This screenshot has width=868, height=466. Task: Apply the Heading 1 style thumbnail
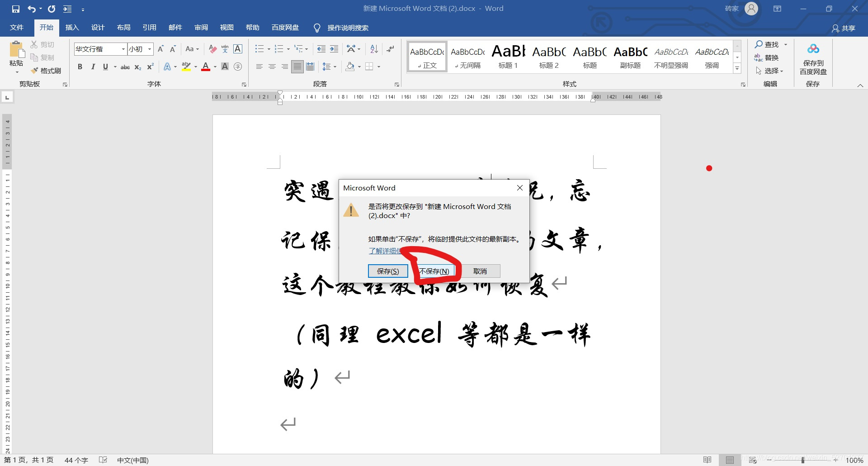click(x=508, y=57)
